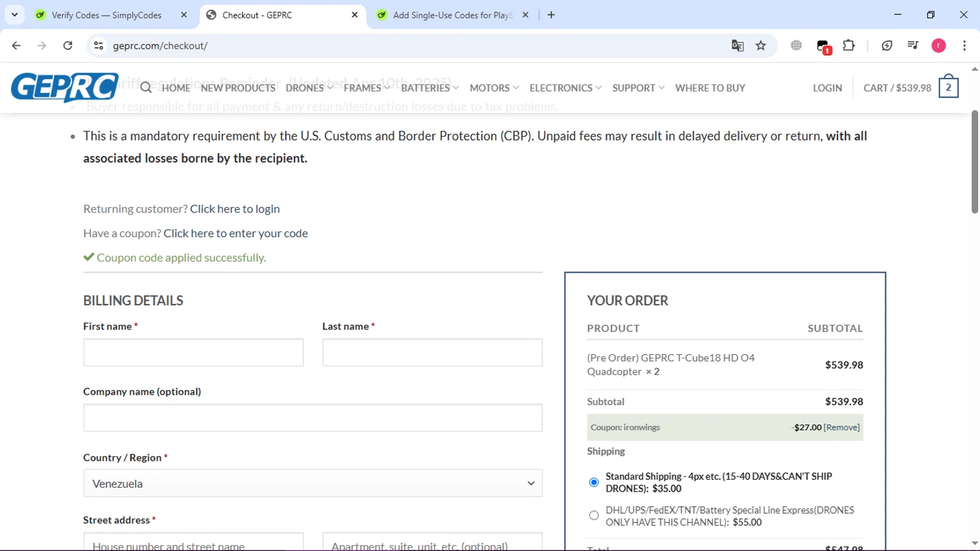Open the Chrome profile avatar
Screen dimensions: 980x551
pos(939,46)
